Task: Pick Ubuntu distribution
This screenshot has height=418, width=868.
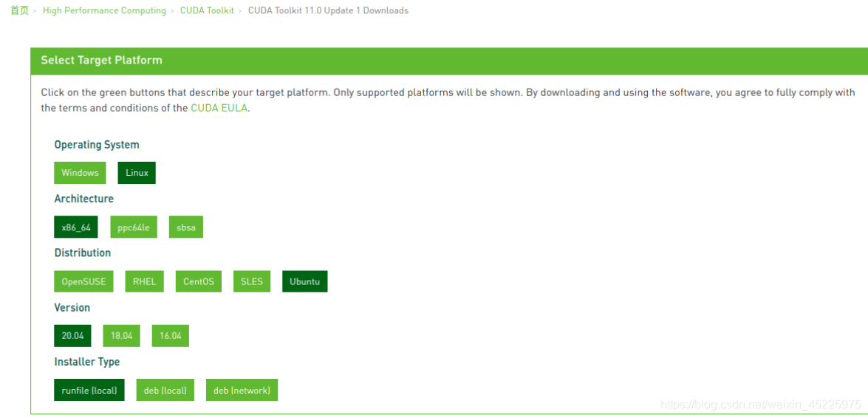Action: pos(304,281)
